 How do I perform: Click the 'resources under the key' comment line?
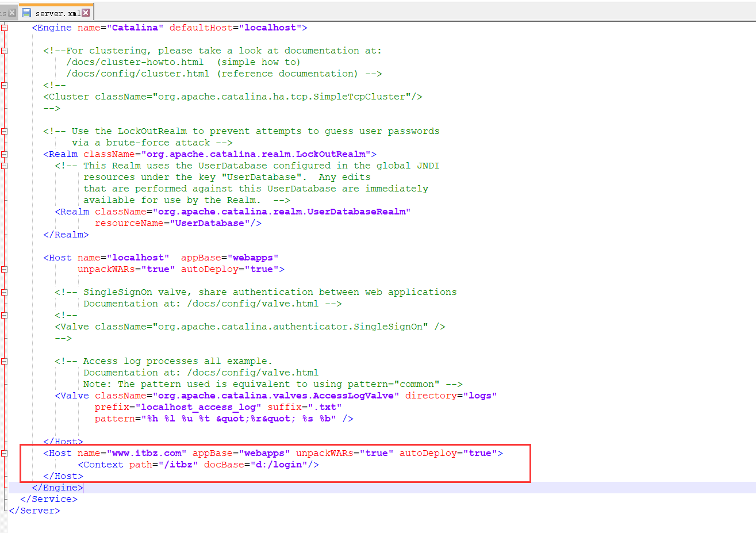[227, 177]
